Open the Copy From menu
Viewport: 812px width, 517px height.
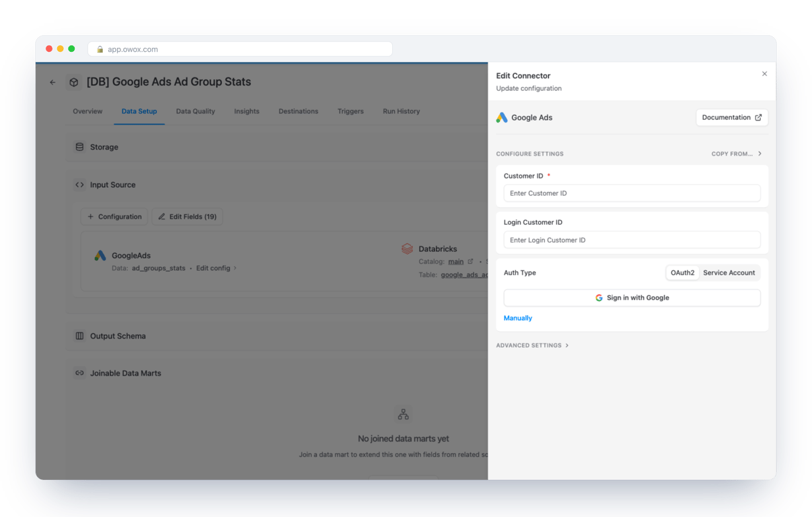point(737,154)
